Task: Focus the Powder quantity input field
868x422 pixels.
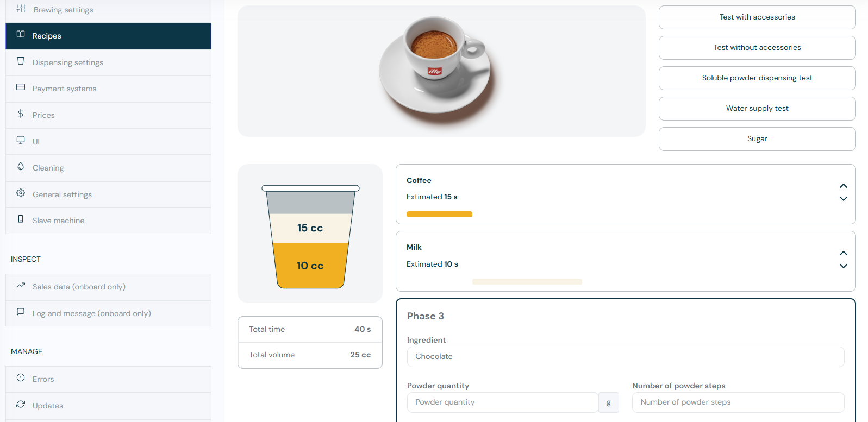Action: point(502,402)
